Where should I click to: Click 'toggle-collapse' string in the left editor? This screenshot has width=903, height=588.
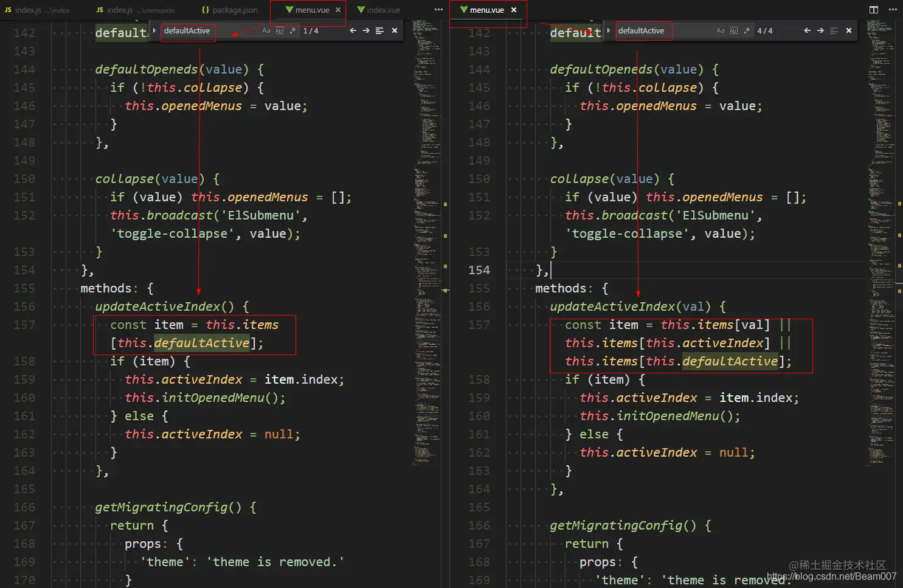172,233
